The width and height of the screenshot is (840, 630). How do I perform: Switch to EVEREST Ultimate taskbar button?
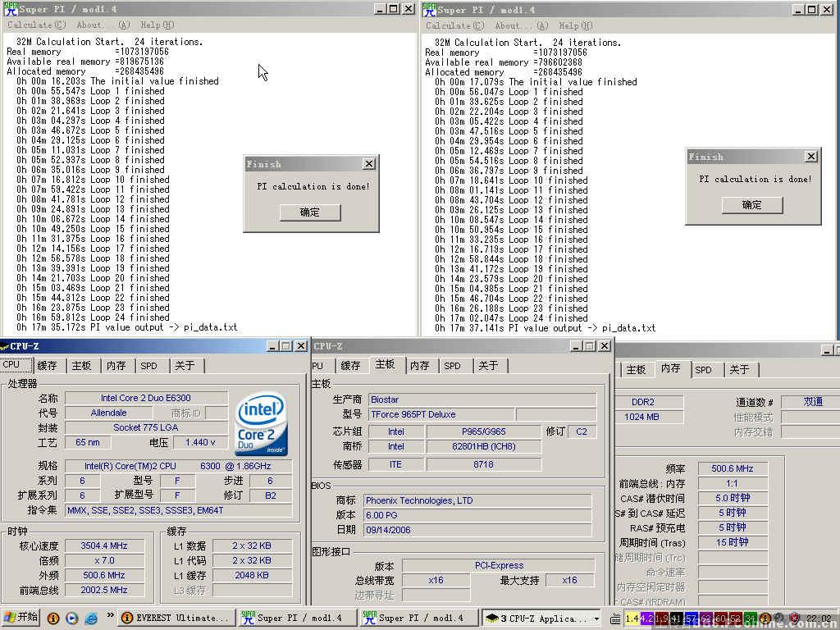coord(176,619)
